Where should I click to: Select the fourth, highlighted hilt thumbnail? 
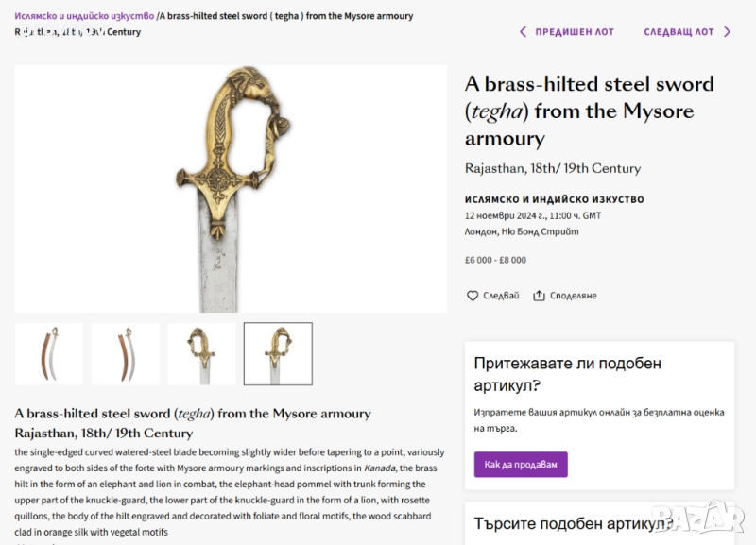(278, 354)
